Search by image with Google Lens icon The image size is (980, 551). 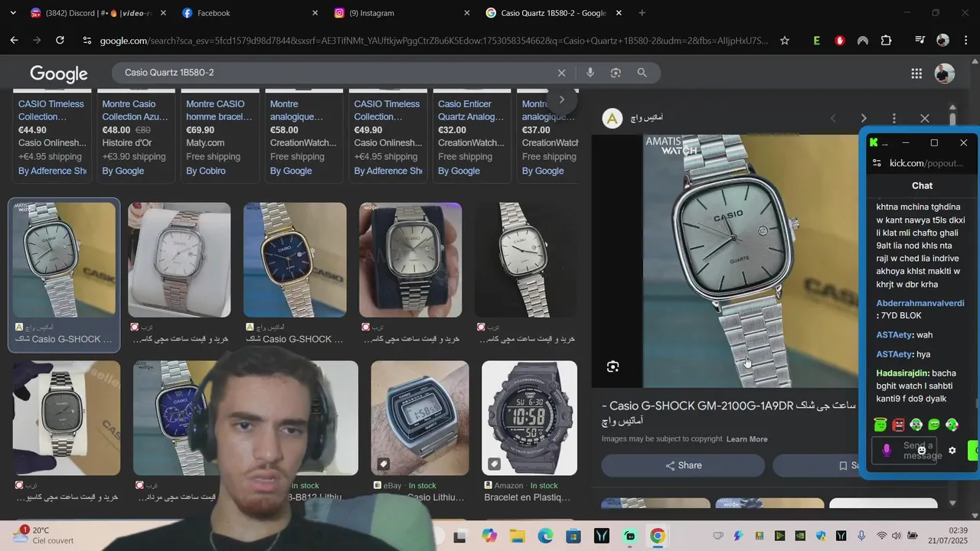tap(616, 73)
